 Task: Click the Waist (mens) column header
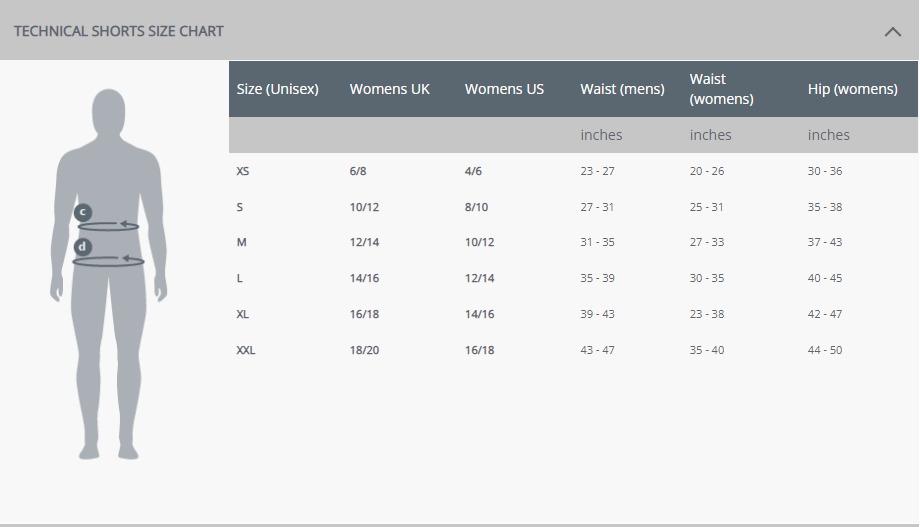pos(622,89)
